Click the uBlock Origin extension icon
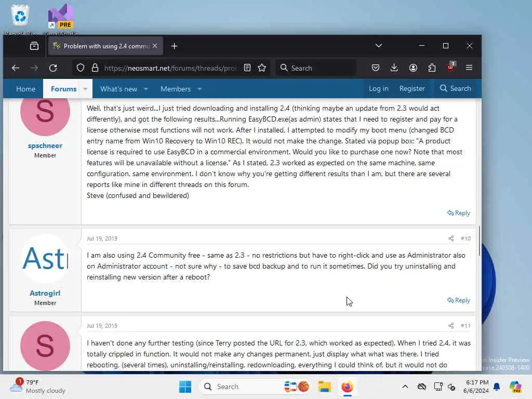This screenshot has height=399, width=532. [x=451, y=67]
